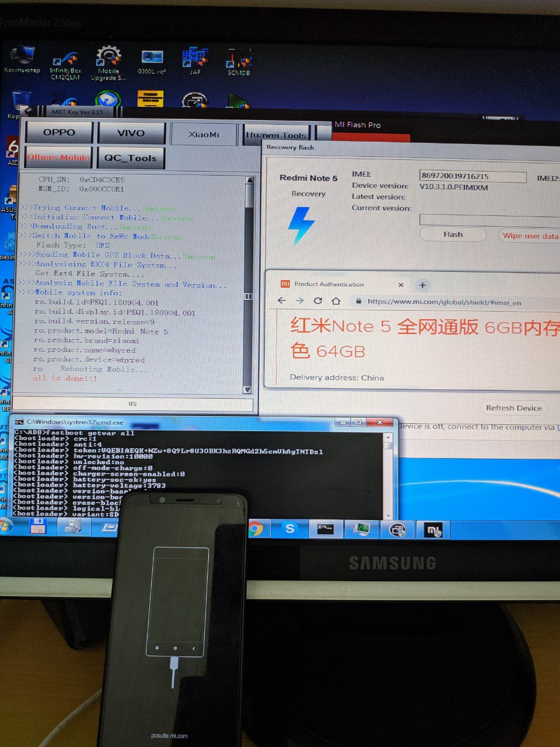560x747 pixels.
Task: Click the IMEI field in Recovery flash
Action: point(473,176)
